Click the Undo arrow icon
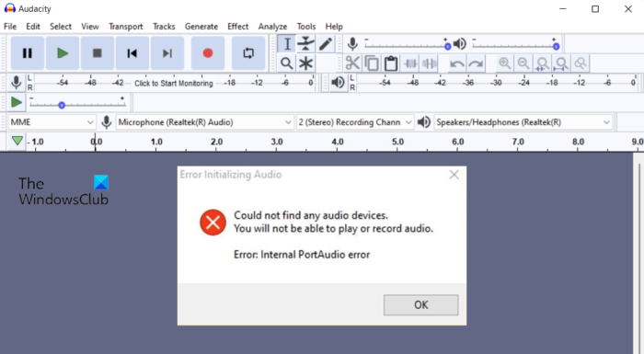Viewport: 644px width, 354px height. 456,63
